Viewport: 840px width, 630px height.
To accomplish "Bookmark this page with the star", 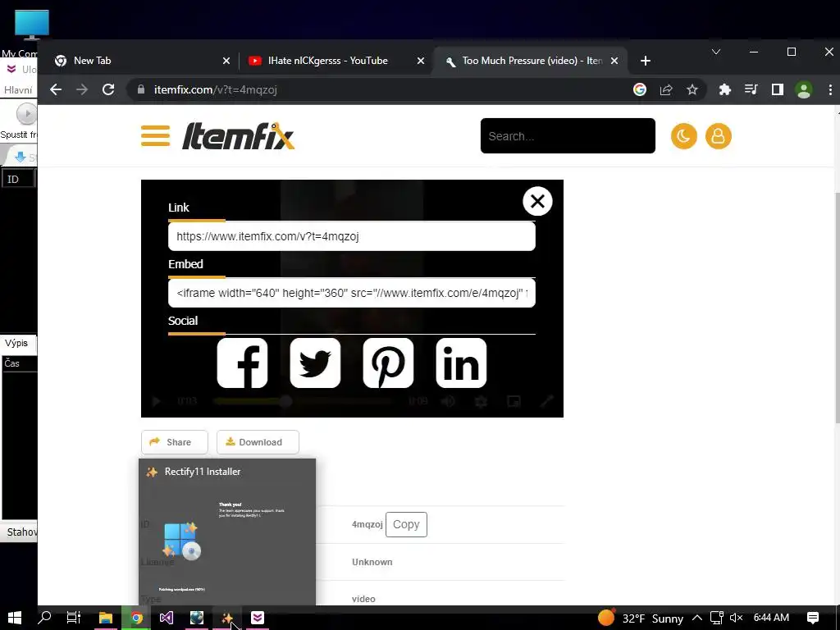I will pyautogui.click(x=692, y=89).
